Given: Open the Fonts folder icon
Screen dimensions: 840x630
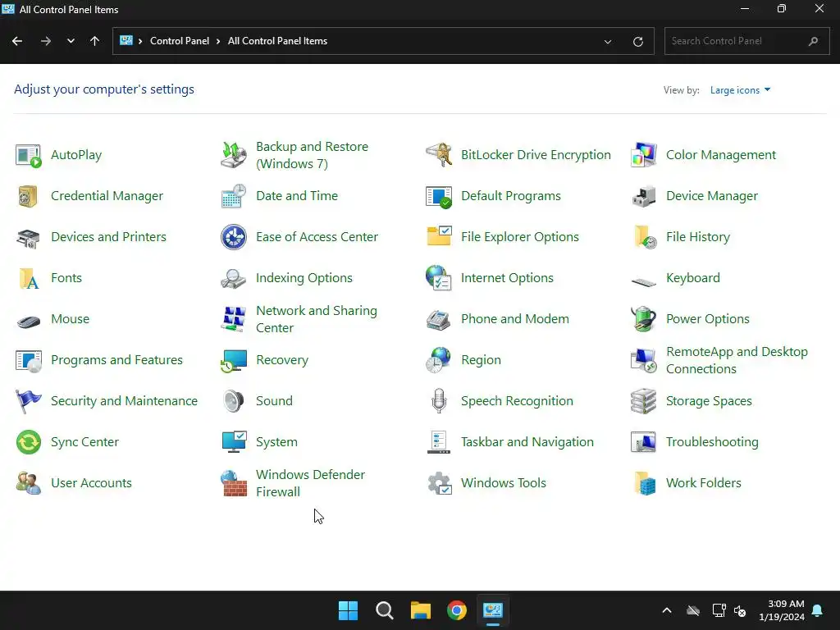Looking at the screenshot, I should pyautogui.click(x=29, y=278).
